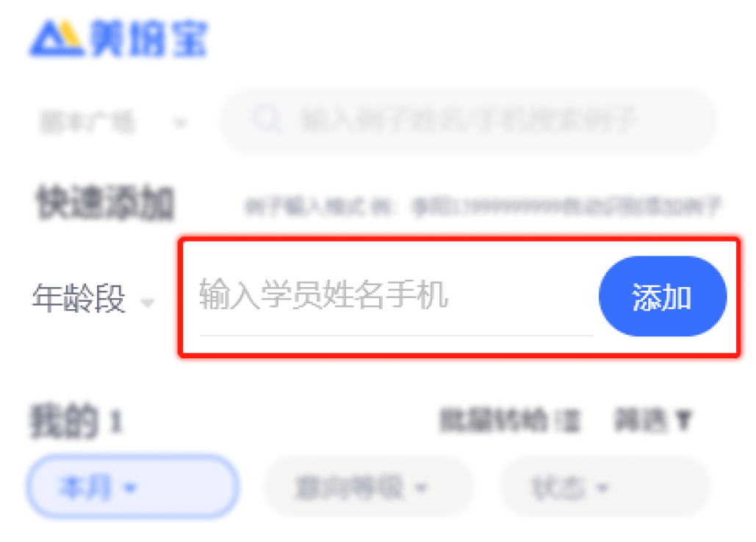Viewport: 756px width, 542px height.
Task: Click the caret inside 意向等级 pill
Action: pyautogui.click(x=421, y=488)
